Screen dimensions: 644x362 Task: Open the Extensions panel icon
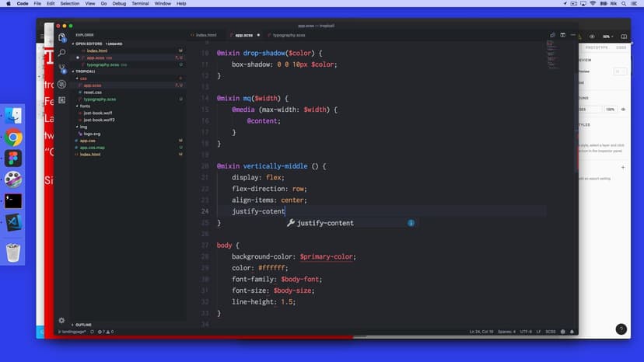pos(61,99)
